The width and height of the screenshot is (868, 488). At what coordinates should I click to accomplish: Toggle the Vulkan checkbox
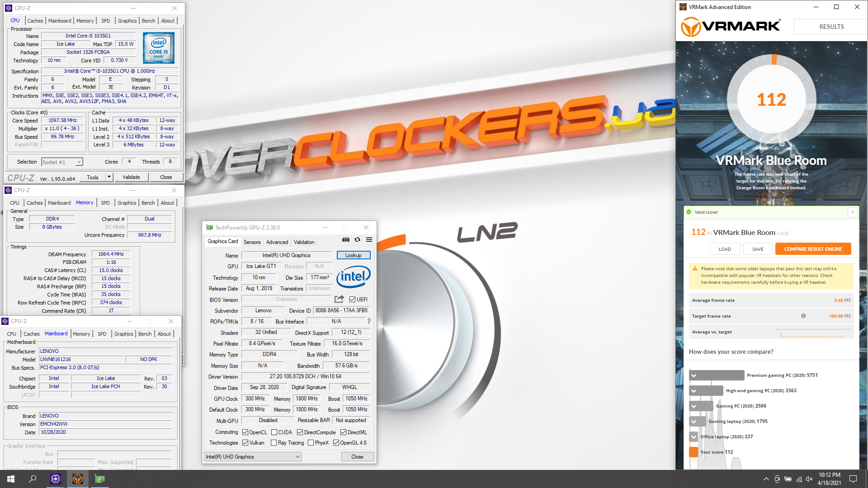245,443
